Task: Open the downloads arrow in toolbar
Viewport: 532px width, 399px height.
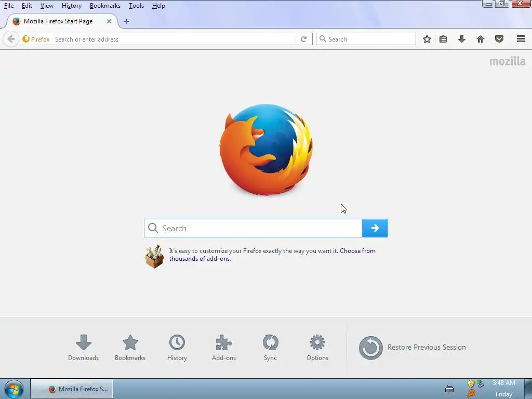Action: point(461,39)
